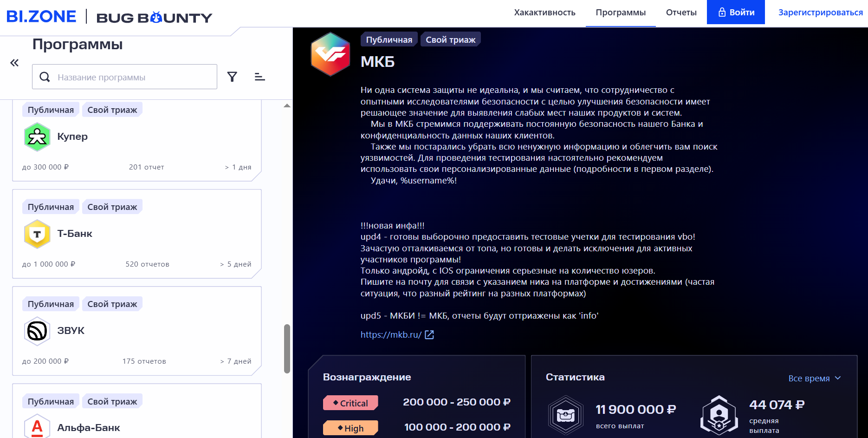Click the Публичная tag on Купер card
Image resolution: width=868 pixels, height=438 pixels.
pos(51,110)
